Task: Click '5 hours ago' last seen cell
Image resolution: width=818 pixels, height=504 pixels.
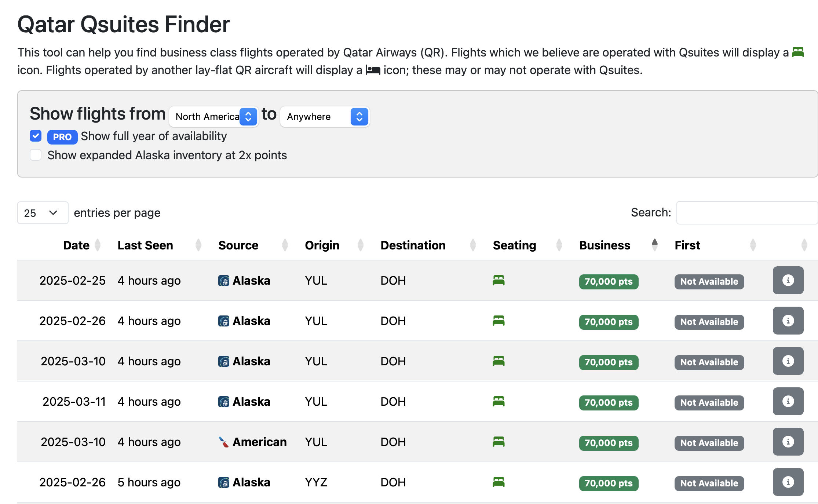Action: 149,482
